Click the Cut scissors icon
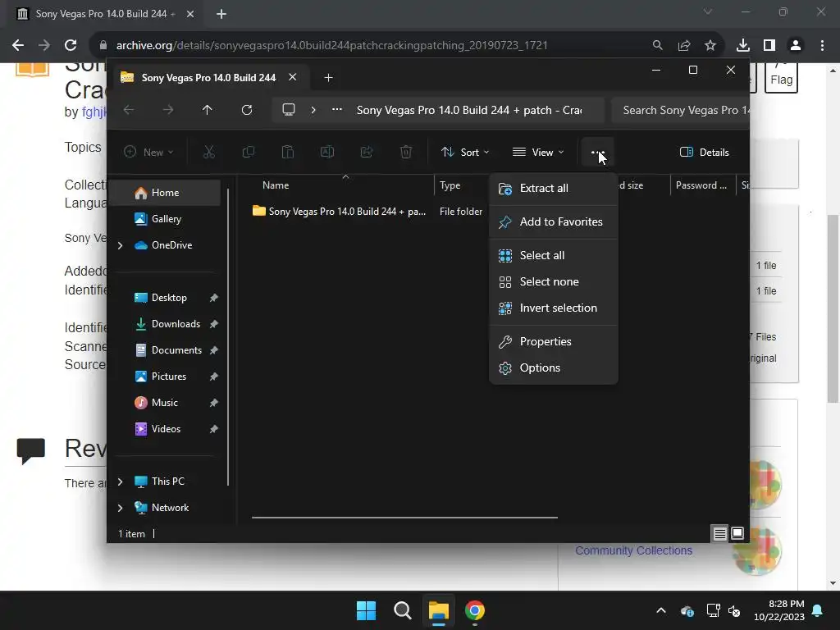 [x=209, y=152]
